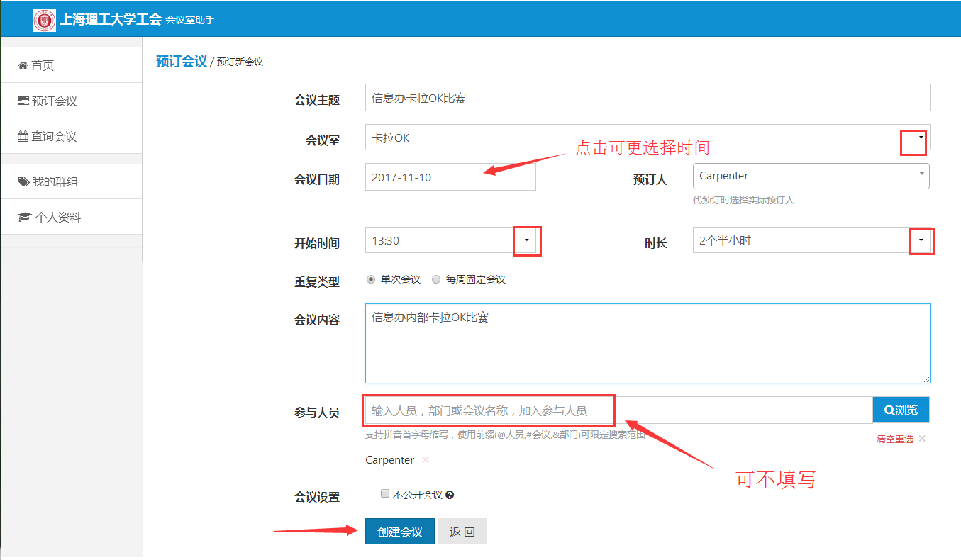Viewport: 961px width, 560px height.
Task: Click the x icon next to 清空重选
Action: coord(922,439)
